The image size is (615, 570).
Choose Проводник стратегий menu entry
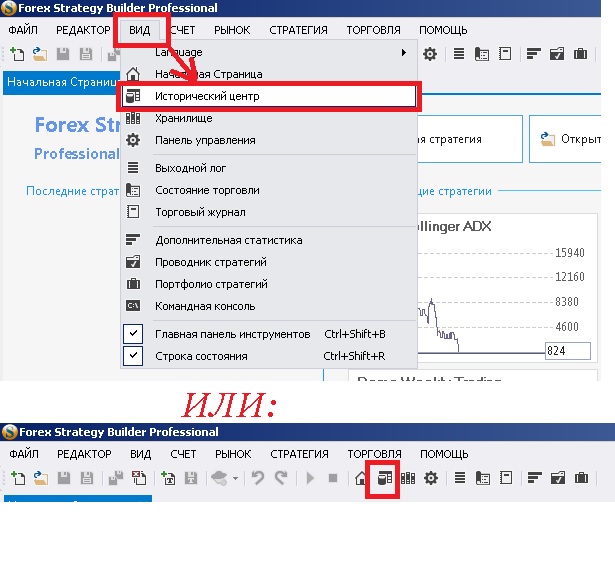pyautogui.click(x=269, y=262)
